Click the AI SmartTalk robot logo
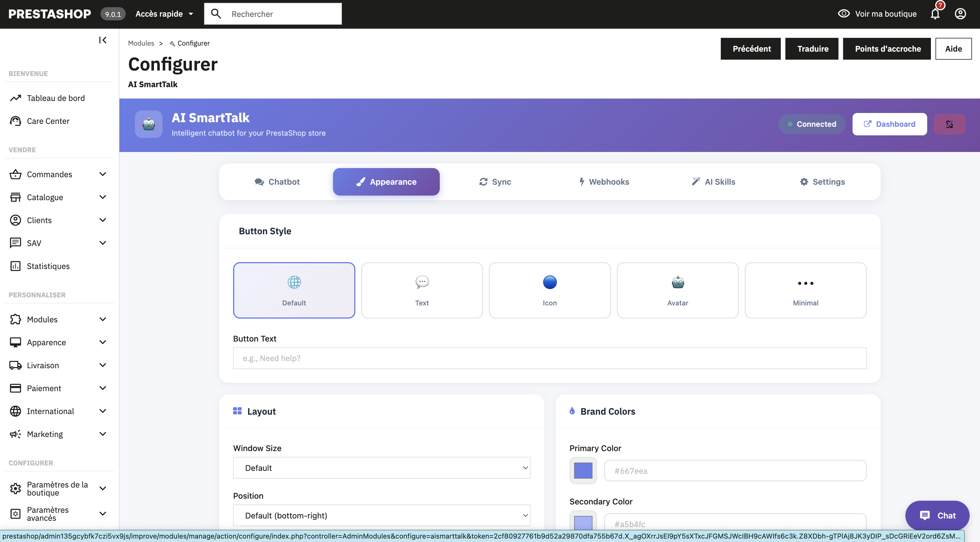The image size is (980, 542). tap(148, 124)
